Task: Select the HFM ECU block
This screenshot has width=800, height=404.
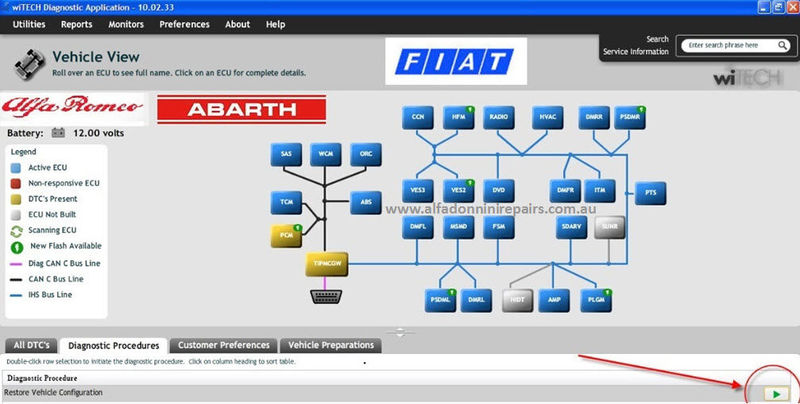Action: 459,118
